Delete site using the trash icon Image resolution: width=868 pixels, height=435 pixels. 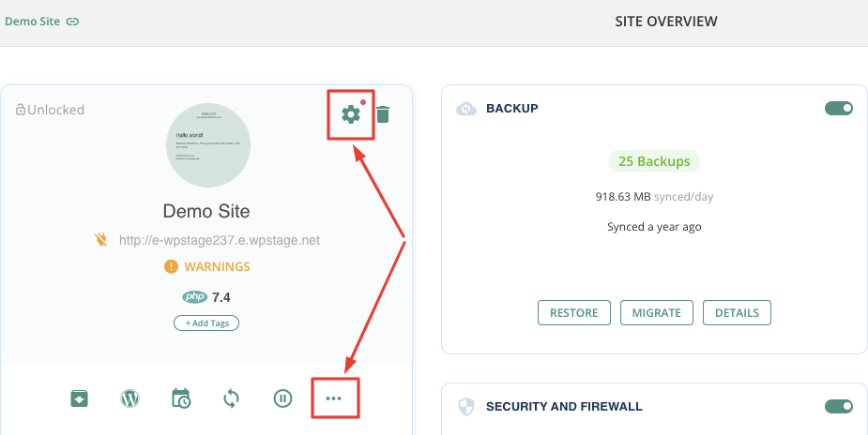(383, 114)
